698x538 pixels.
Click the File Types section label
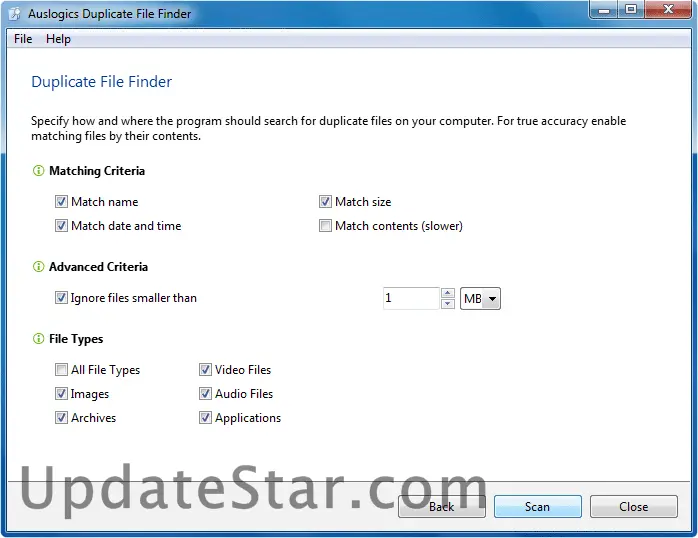(76, 339)
